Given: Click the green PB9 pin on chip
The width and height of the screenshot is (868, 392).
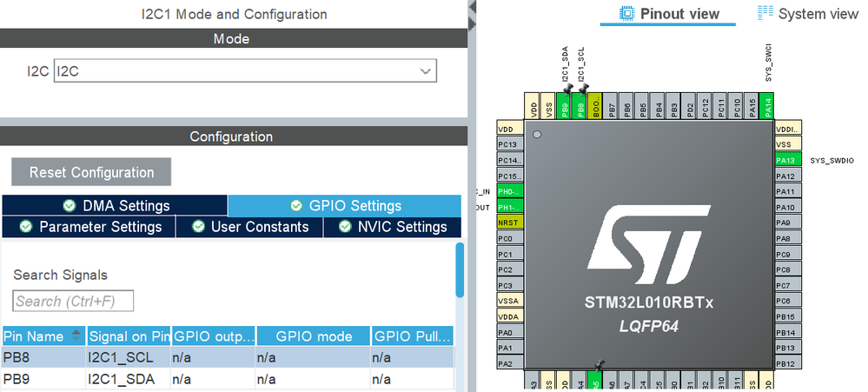Looking at the screenshot, I should click(x=565, y=106).
